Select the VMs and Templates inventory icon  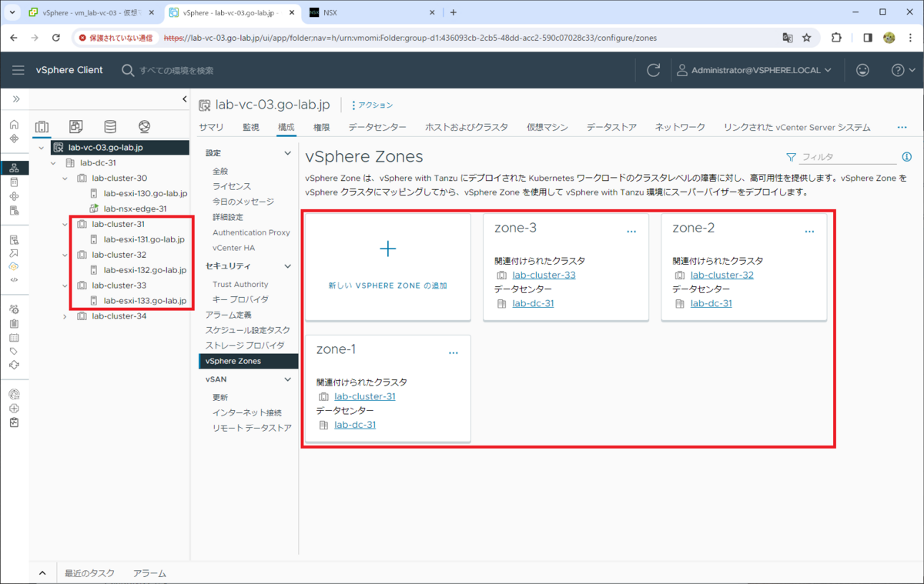point(75,127)
